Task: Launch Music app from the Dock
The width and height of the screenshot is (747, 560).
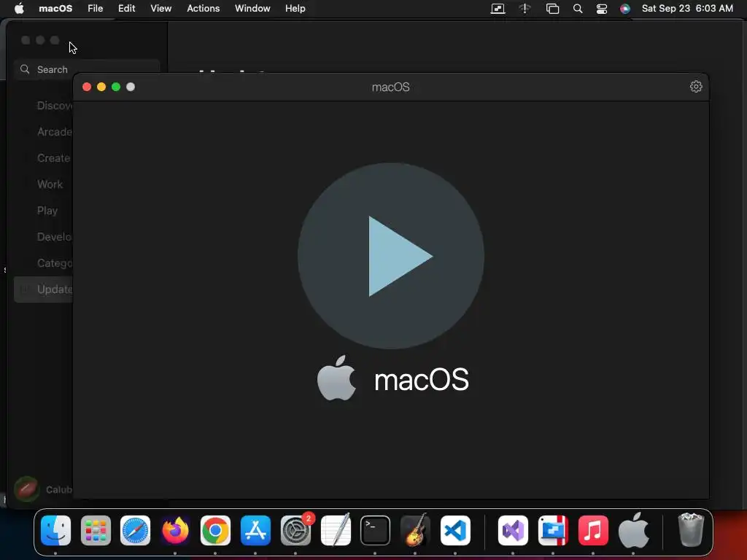Action: point(593,531)
